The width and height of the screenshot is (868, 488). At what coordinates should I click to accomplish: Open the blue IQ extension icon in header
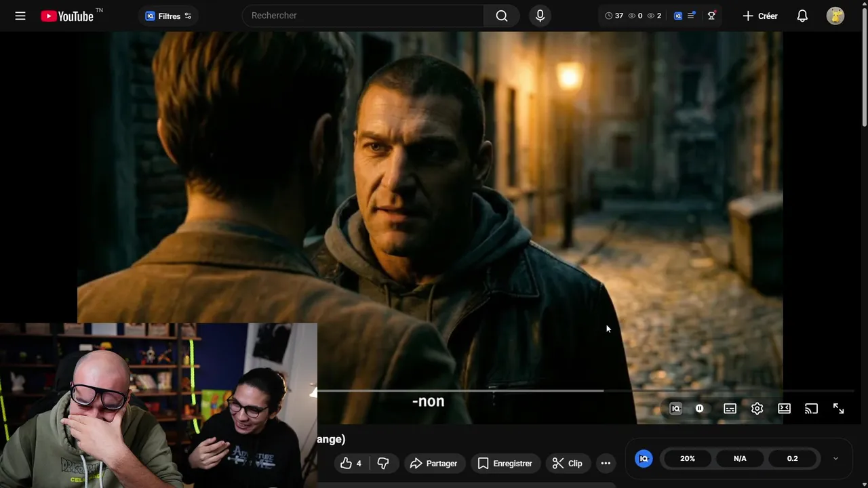point(677,16)
